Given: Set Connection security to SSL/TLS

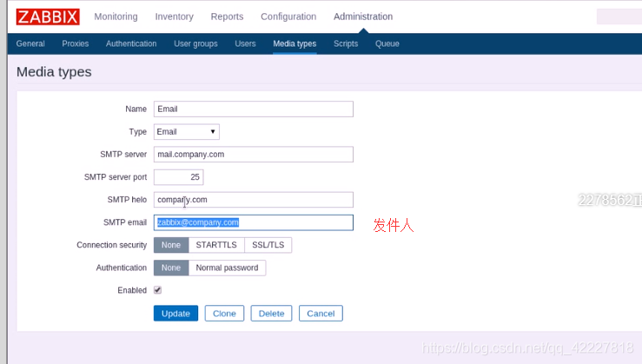Looking at the screenshot, I should click(x=268, y=245).
